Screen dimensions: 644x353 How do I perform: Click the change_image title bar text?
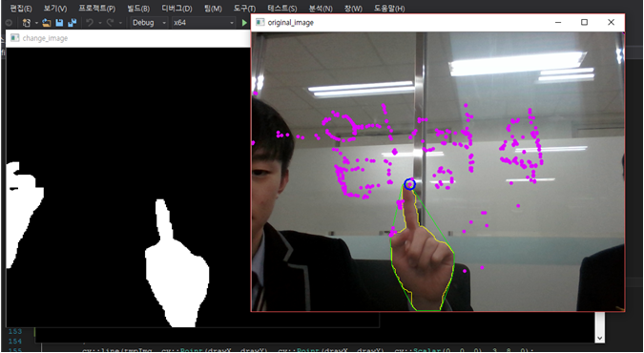pos(45,38)
